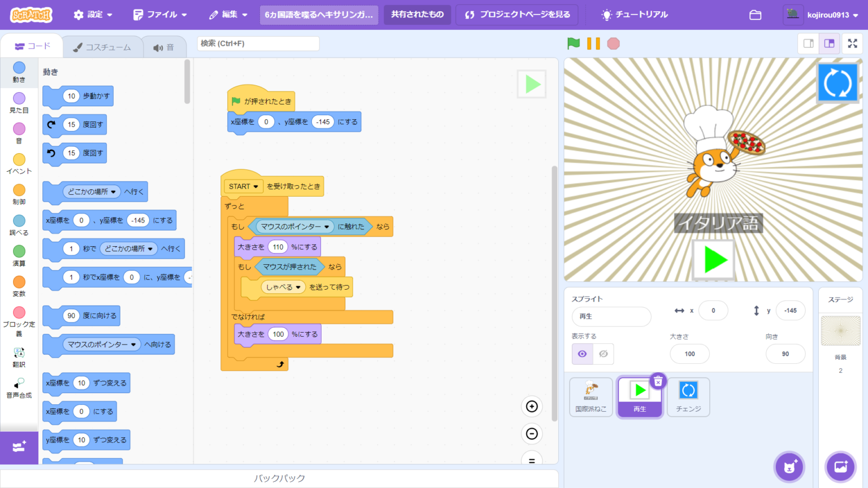The image size is (868, 488).
Task: Switch to small stage layout
Action: [x=809, y=43]
